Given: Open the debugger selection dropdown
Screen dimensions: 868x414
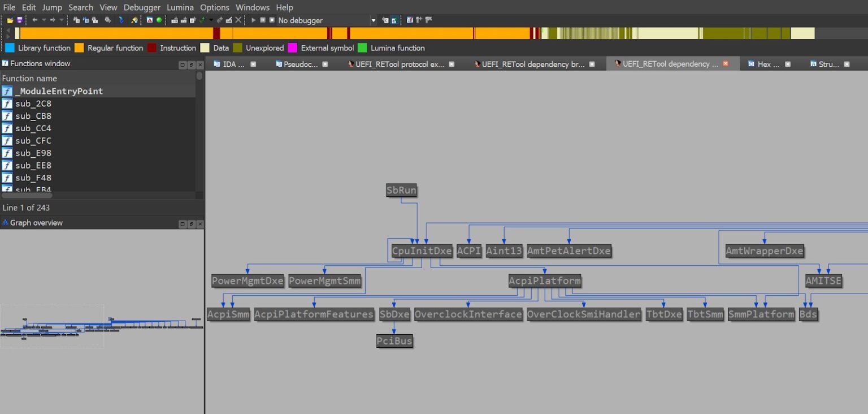Looking at the screenshot, I should click(x=373, y=20).
